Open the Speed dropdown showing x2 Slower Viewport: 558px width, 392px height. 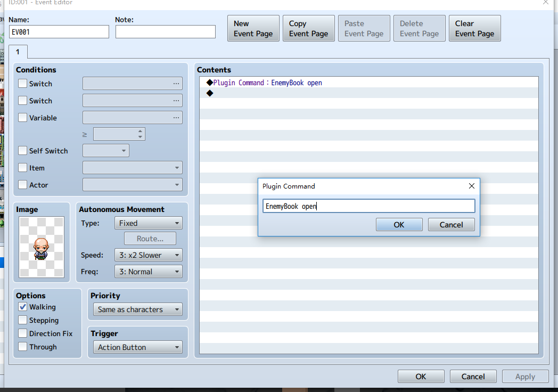149,255
